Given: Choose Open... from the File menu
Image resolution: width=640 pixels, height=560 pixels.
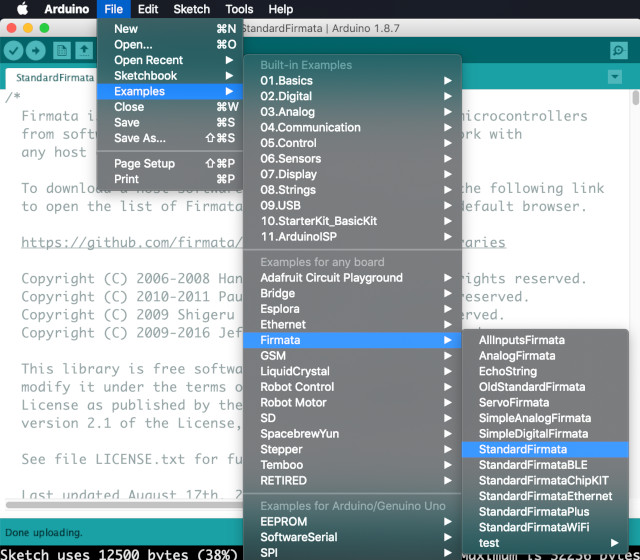Looking at the screenshot, I should [x=170, y=44].
